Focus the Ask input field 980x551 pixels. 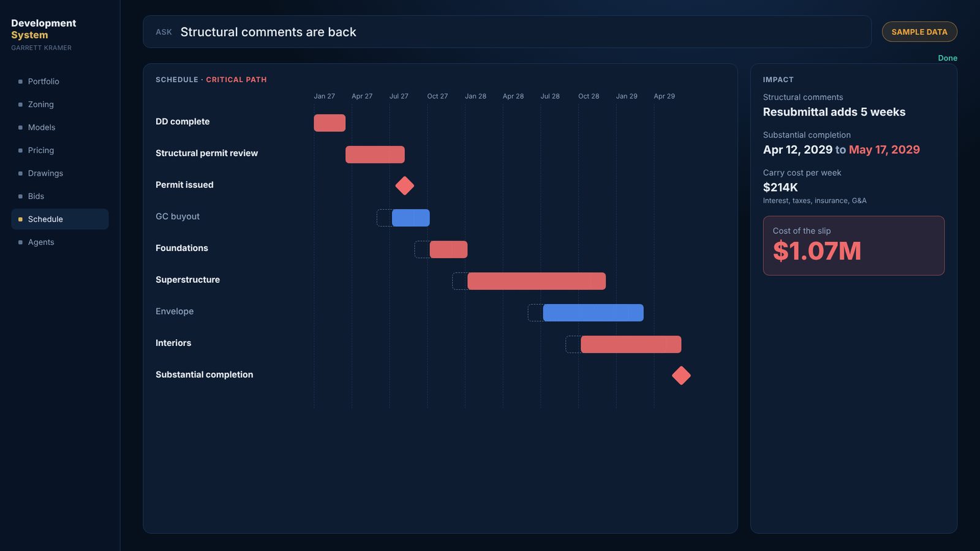click(507, 32)
